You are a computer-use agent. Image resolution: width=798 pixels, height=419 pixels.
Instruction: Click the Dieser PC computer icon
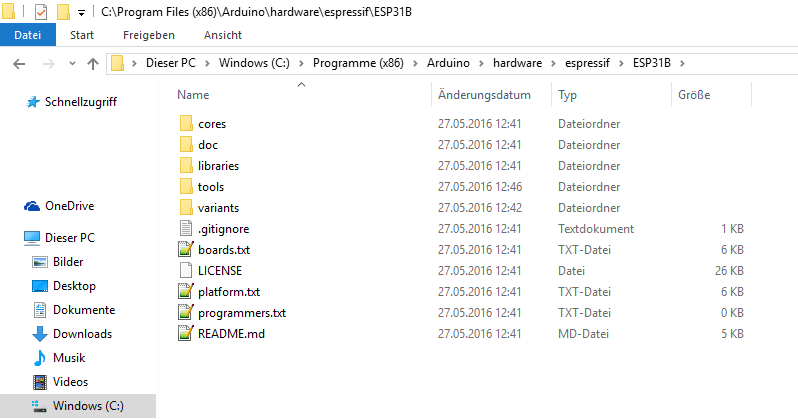[x=32, y=238]
